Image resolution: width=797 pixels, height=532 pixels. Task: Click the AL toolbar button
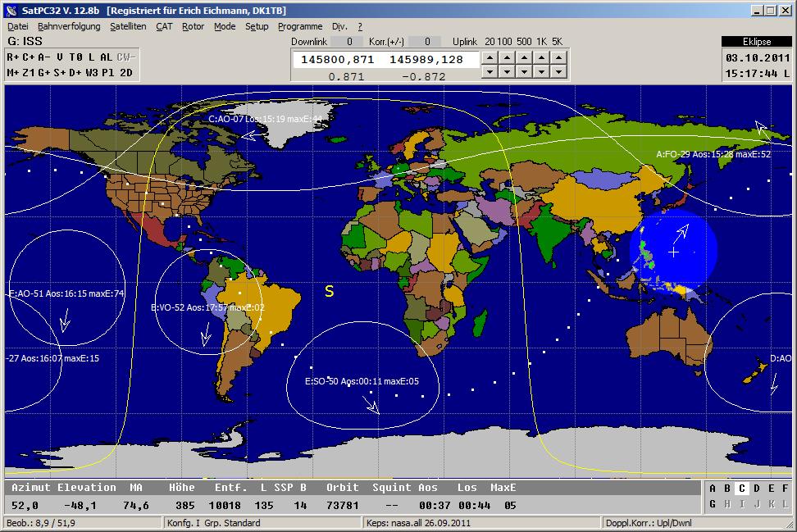(x=106, y=57)
